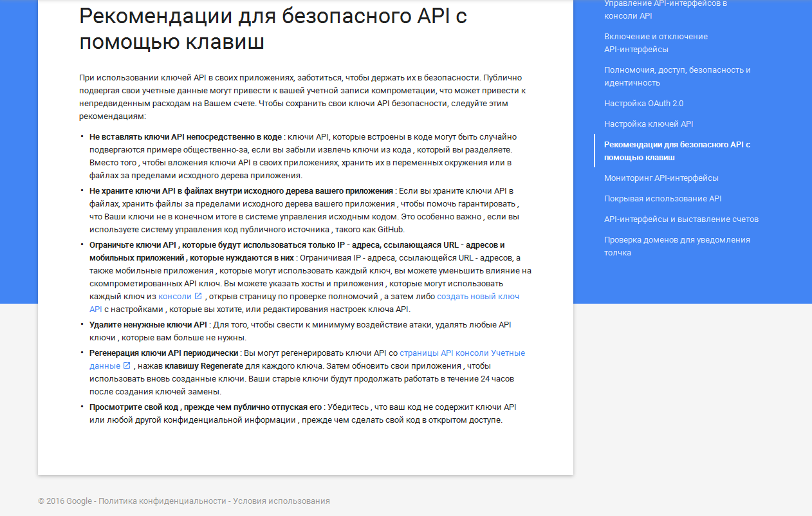Image resolution: width=812 pixels, height=516 pixels.
Task: Click intro paragraph starting При использовании ключей API
Action: (x=304, y=97)
